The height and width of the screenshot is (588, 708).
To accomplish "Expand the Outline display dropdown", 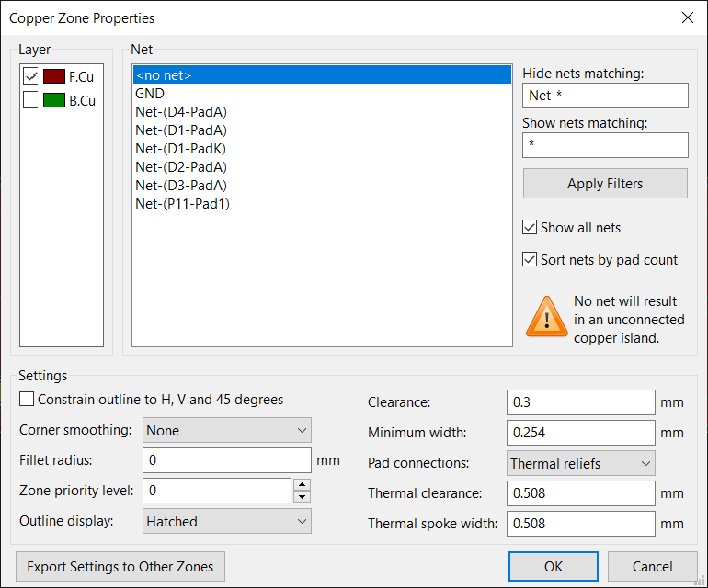I will pos(227,522).
